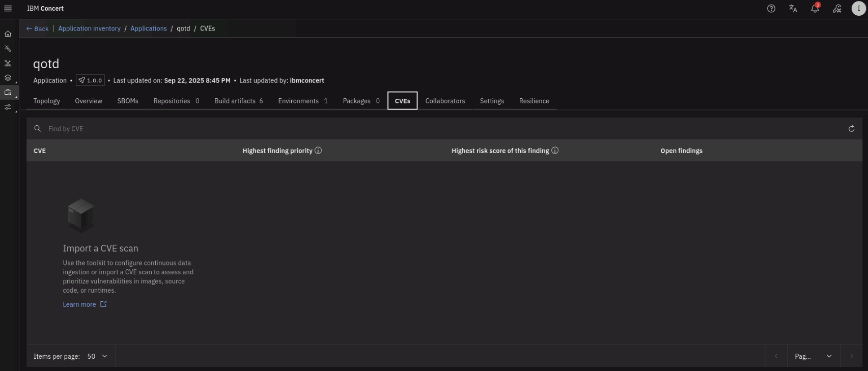
Task: Open the page number dropdown
Action: point(813,356)
